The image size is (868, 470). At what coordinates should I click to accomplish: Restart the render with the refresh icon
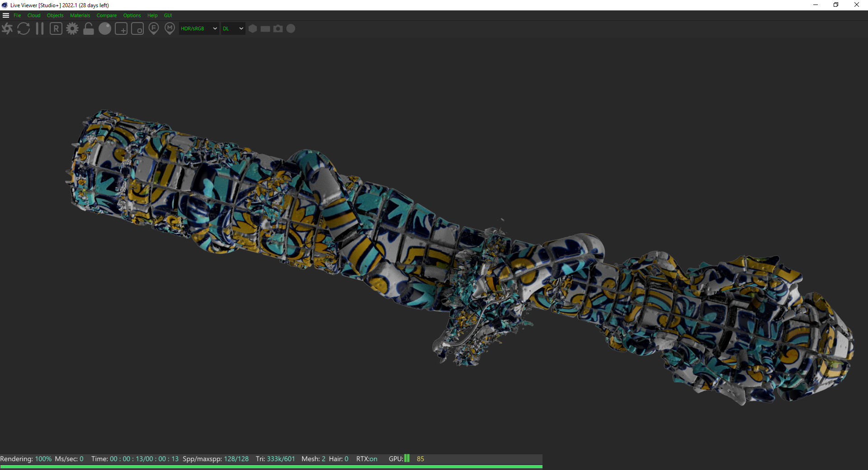(x=24, y=29)
